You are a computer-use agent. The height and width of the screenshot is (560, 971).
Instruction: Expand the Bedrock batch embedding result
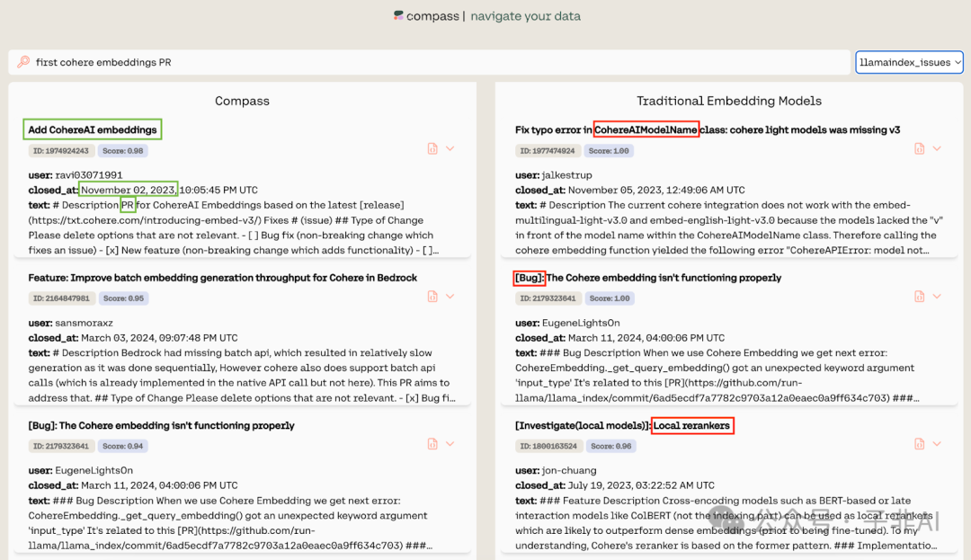pyautogui.click(x=450, y=297)
